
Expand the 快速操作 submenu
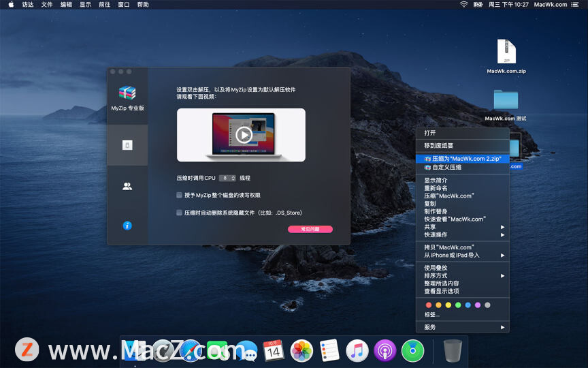[x=462, y=235]
